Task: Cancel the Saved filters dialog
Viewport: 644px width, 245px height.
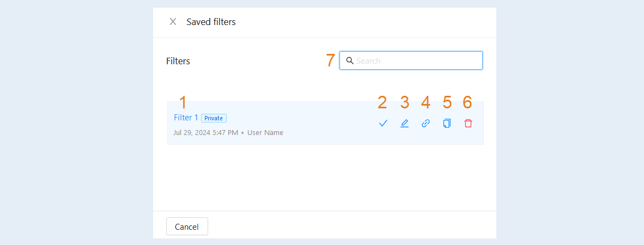Action: pos(187,226)
